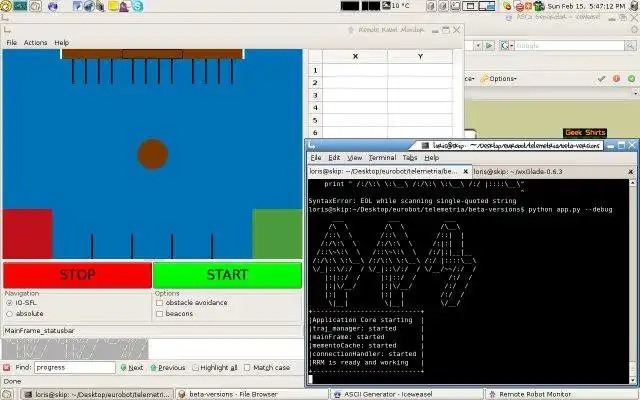The image size is (640, 400).
Task: Close the find bar with red X
Action: click(6, 367)
